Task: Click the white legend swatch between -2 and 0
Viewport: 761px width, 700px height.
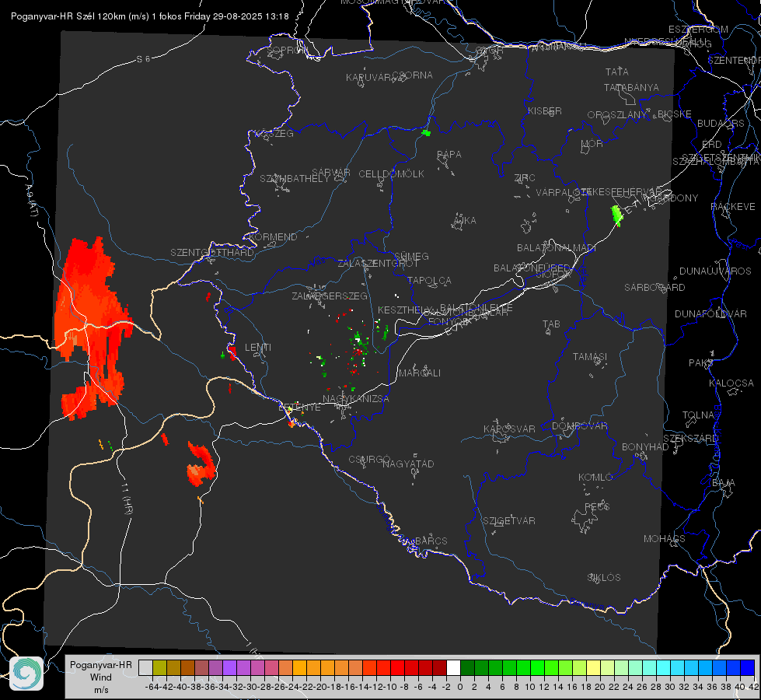Action: [453, 668]
